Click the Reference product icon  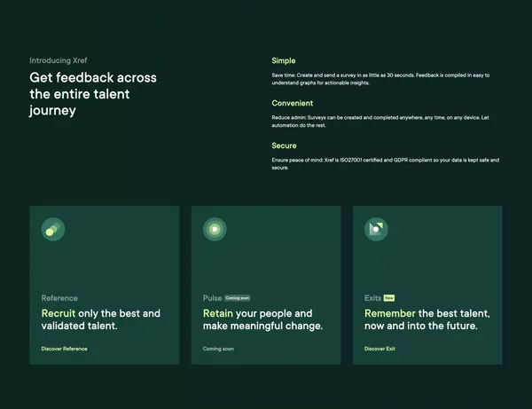53,229
